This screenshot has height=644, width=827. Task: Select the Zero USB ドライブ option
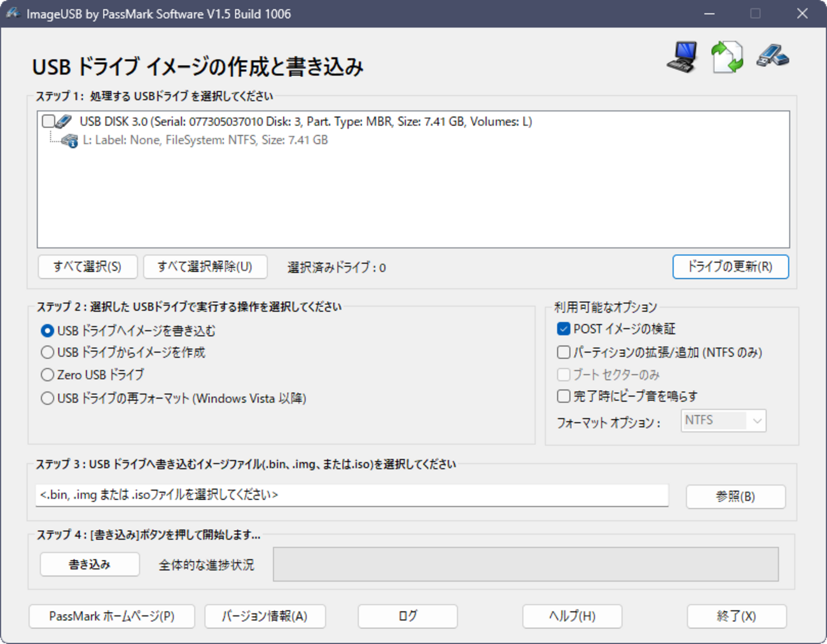tap(47, 375)
